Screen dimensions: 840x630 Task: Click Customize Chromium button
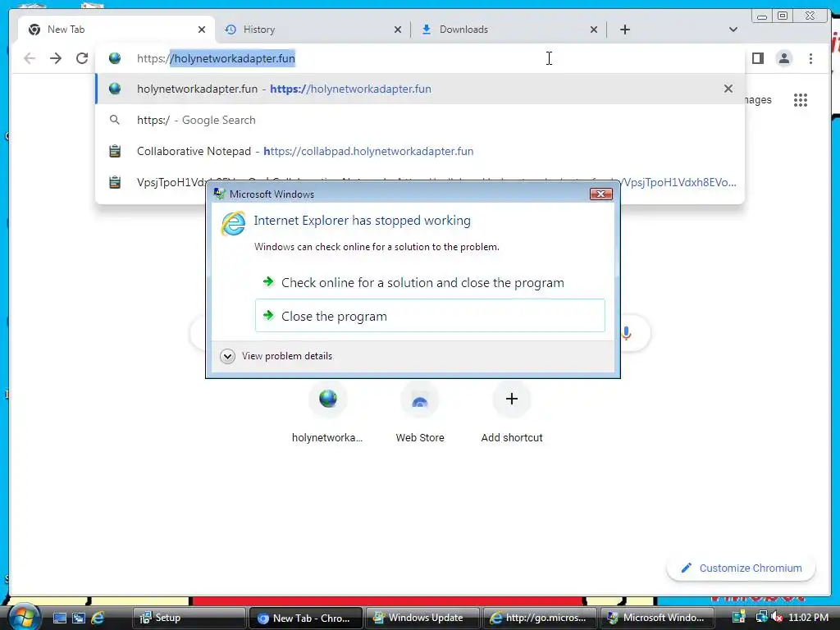(741, 568)
